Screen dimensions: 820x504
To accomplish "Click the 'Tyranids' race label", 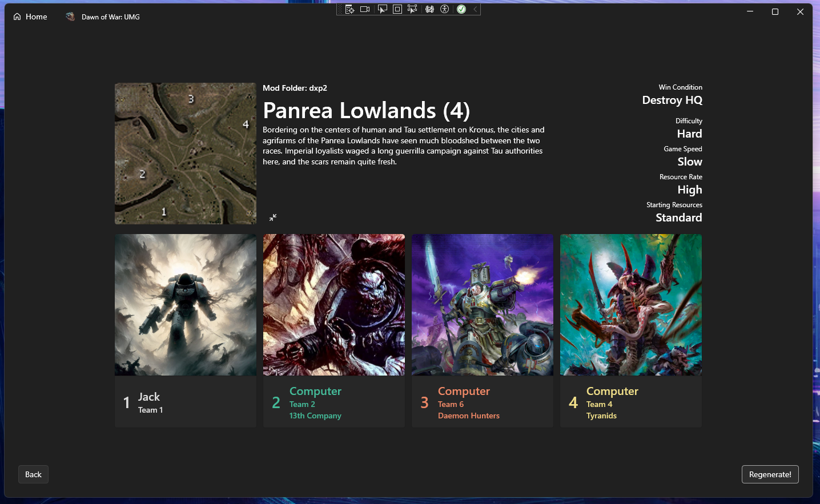I will tap(601, 416).
